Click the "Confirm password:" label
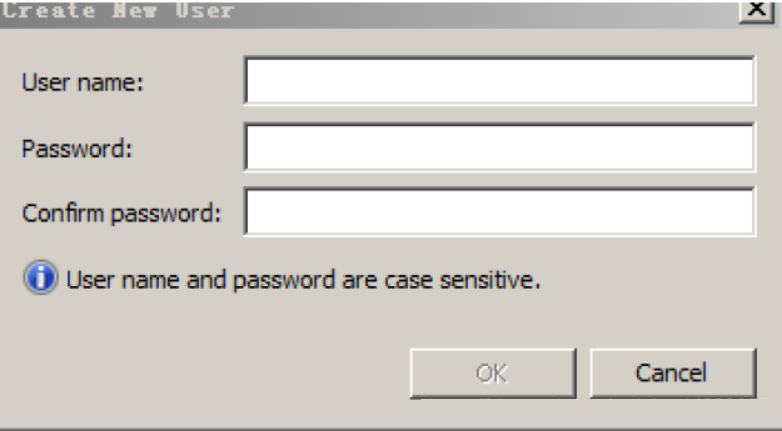Screen dimensions: 782x431 coord(121,214)
